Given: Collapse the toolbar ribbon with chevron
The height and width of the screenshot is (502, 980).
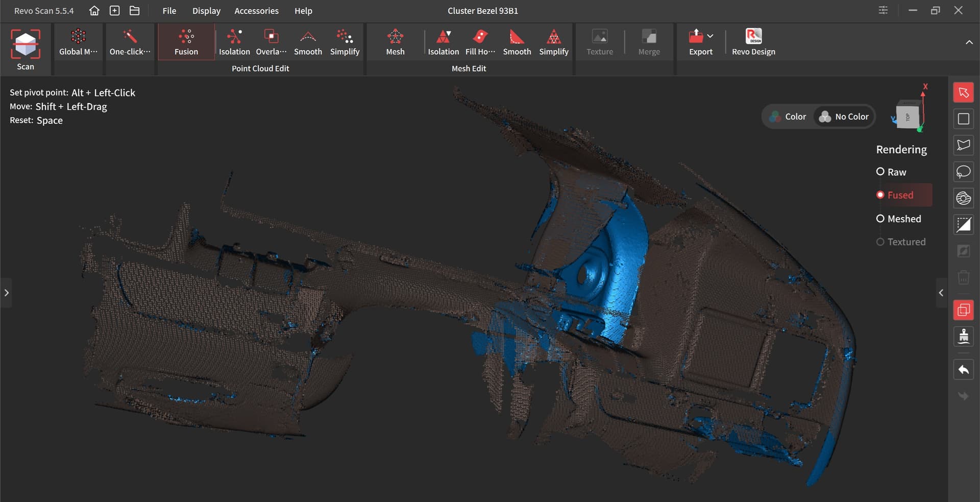Looking at the screenshot, I should point(969,42).
